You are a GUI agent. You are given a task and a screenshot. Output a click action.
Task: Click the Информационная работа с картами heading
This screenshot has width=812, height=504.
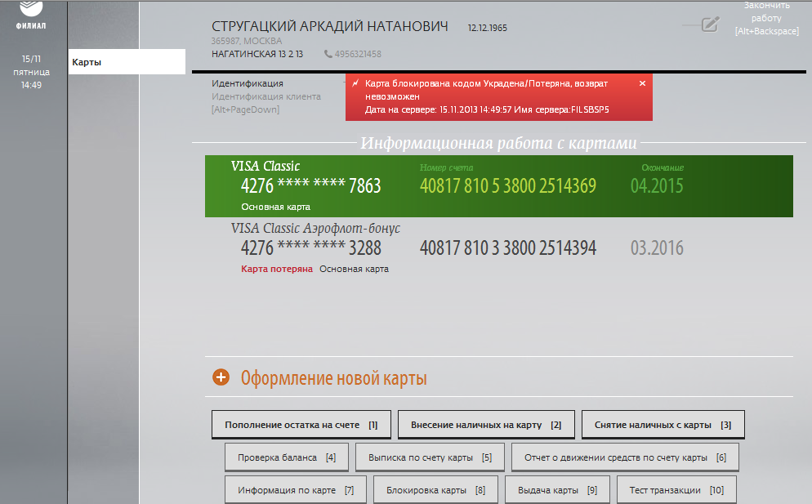498,143
